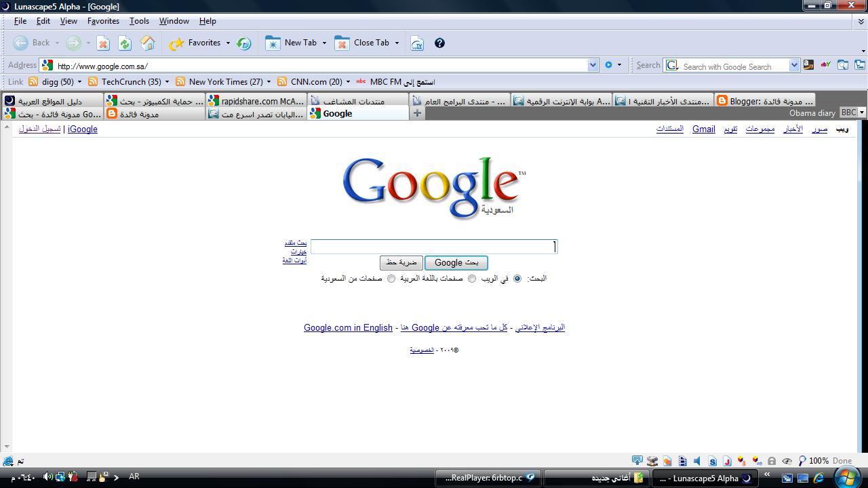Switch to the دليل المواقع العربية tab
This screenshot has height=488, width=868.
(x=52, y=100)
